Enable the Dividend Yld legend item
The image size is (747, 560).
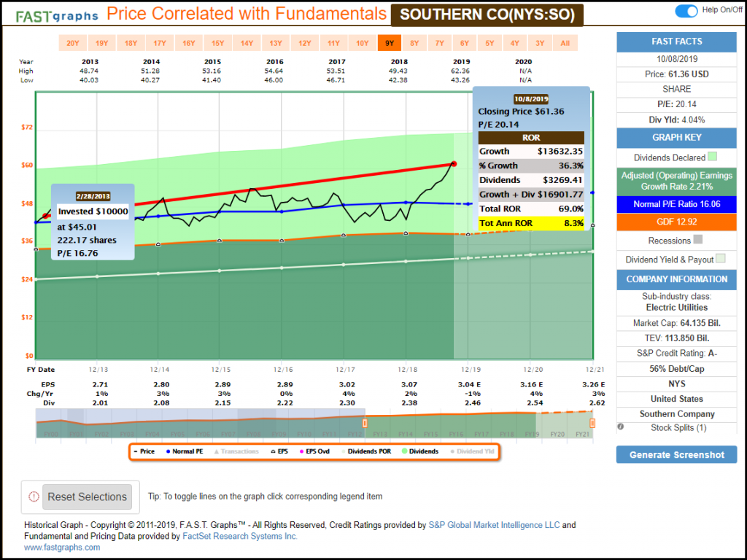[x=472, y=451]
